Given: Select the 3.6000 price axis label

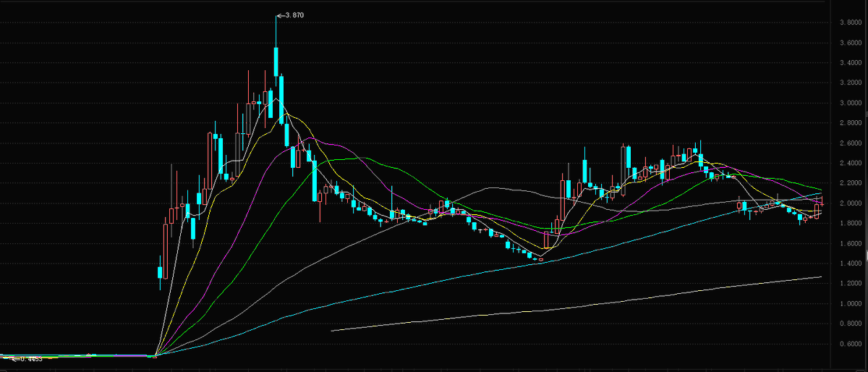Looking at the screenshot, I should point(850,43).
